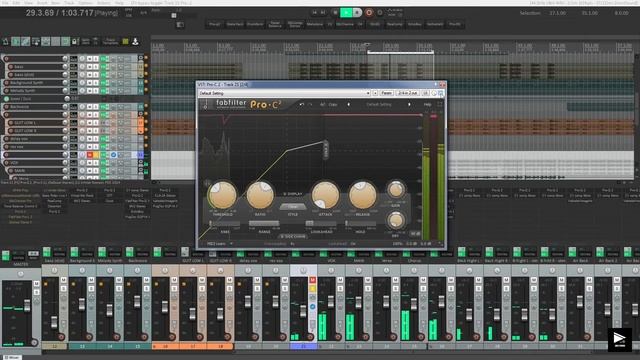Enable audition triggering above the Threshold knob
Screen dimensions: 640x360
coord(207,183)
